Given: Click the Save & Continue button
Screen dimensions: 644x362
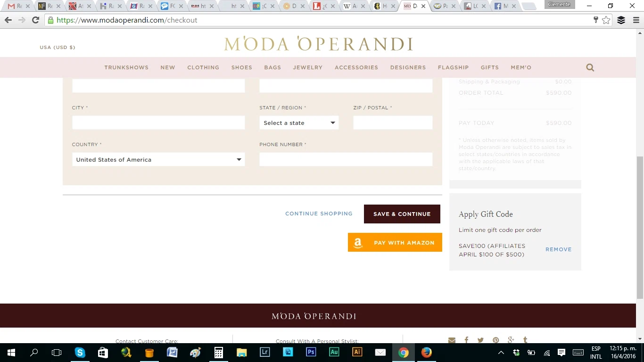Looking at the screenshot, I should (402, 214).
